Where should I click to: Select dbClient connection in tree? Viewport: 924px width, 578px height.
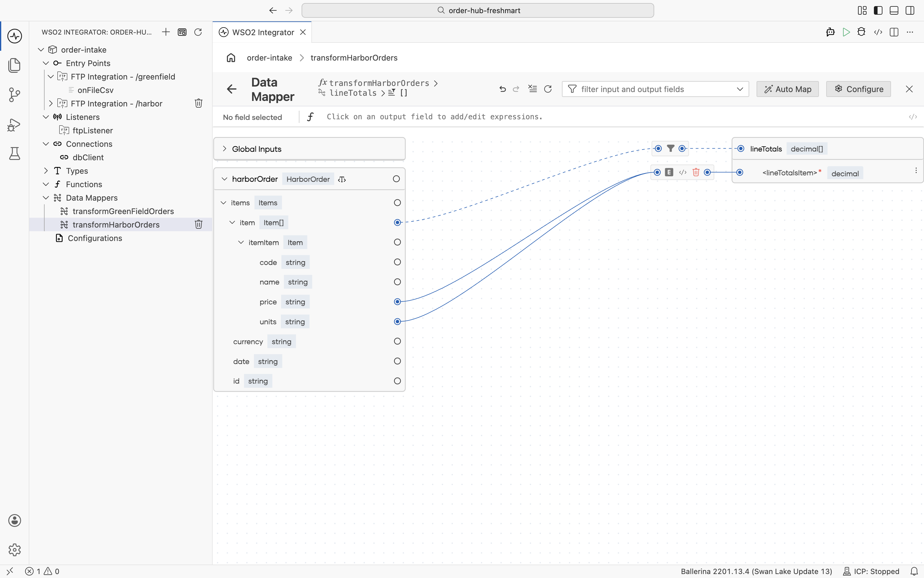pyautogui.click(x=88, y=157)
